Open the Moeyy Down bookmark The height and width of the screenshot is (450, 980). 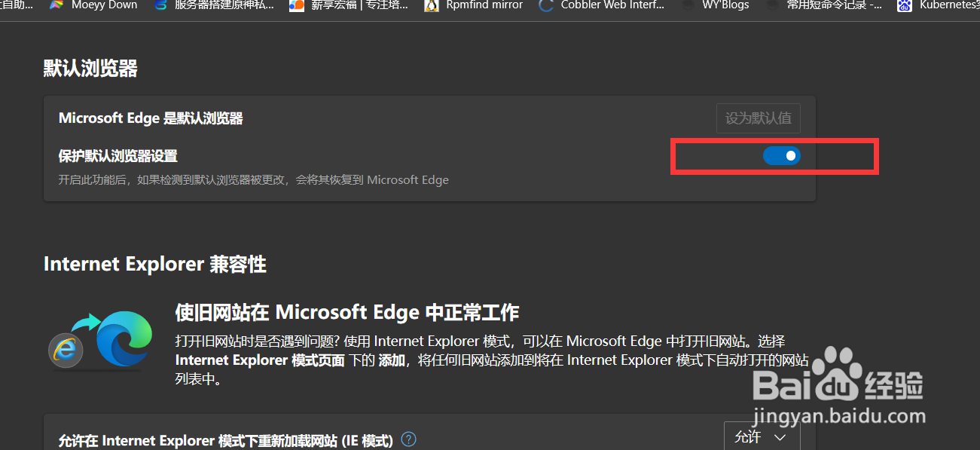93,5
